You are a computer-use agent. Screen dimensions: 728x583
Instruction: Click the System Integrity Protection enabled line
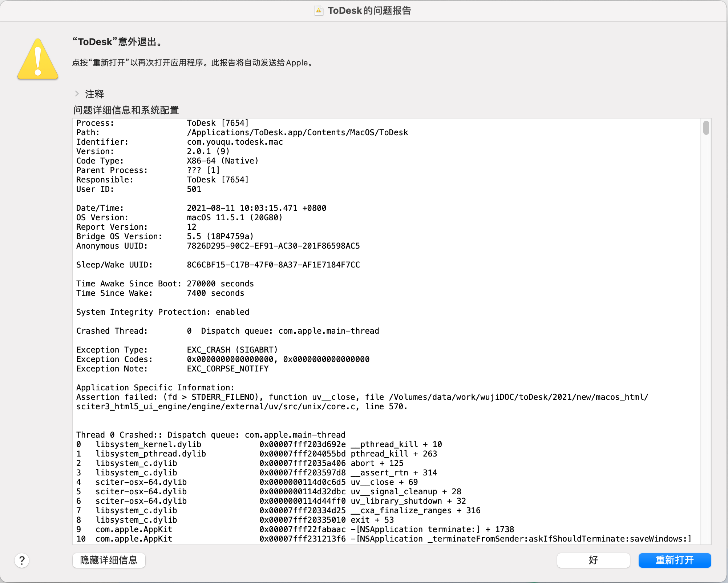click(163, 312)
